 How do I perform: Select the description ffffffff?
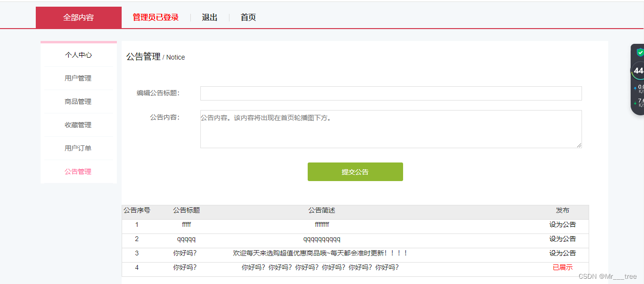pos(322,224)
